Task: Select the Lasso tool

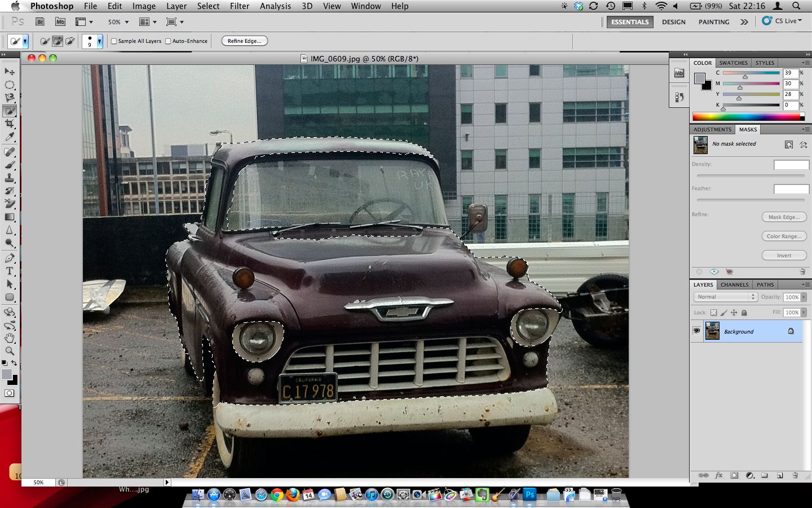Action: tap(10, 98)
